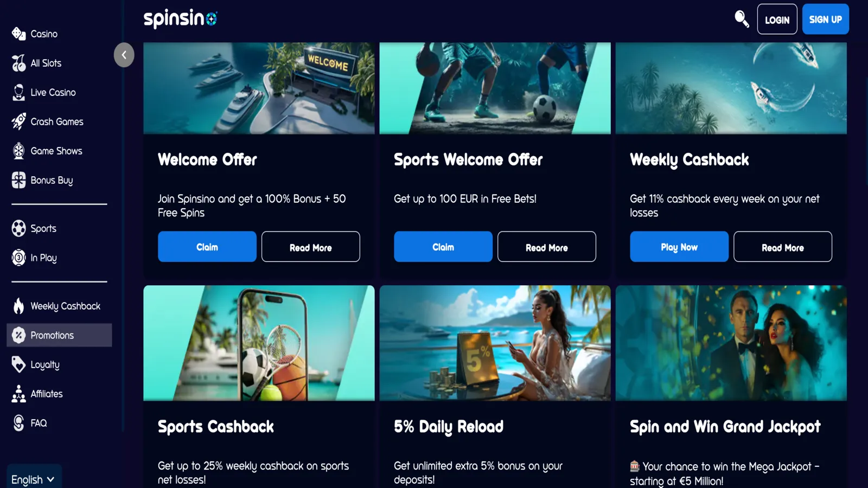Image resolution: width=868 pixels, height=488 pixels.
Task: Select the Sports soccer ball icon
Action: click(18, 228)
